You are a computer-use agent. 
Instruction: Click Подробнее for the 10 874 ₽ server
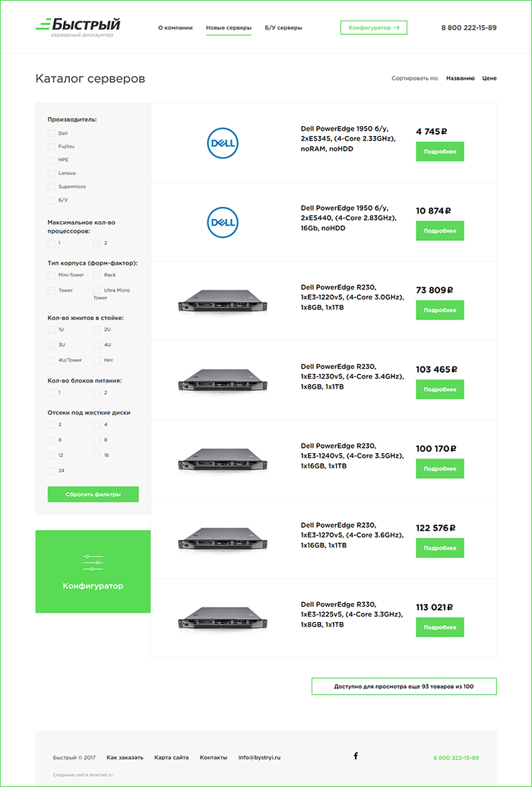[440, 231]
